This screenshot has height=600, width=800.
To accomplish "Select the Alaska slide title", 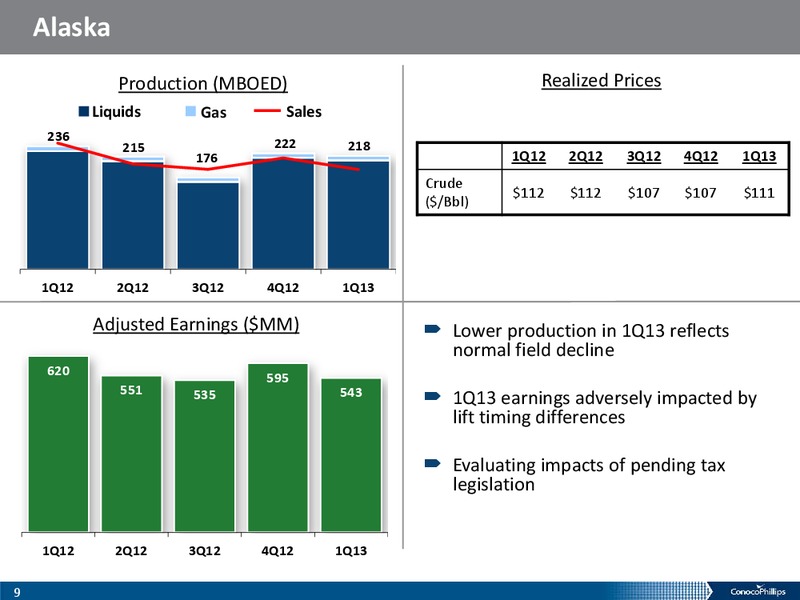I will [x=71, y=27].
